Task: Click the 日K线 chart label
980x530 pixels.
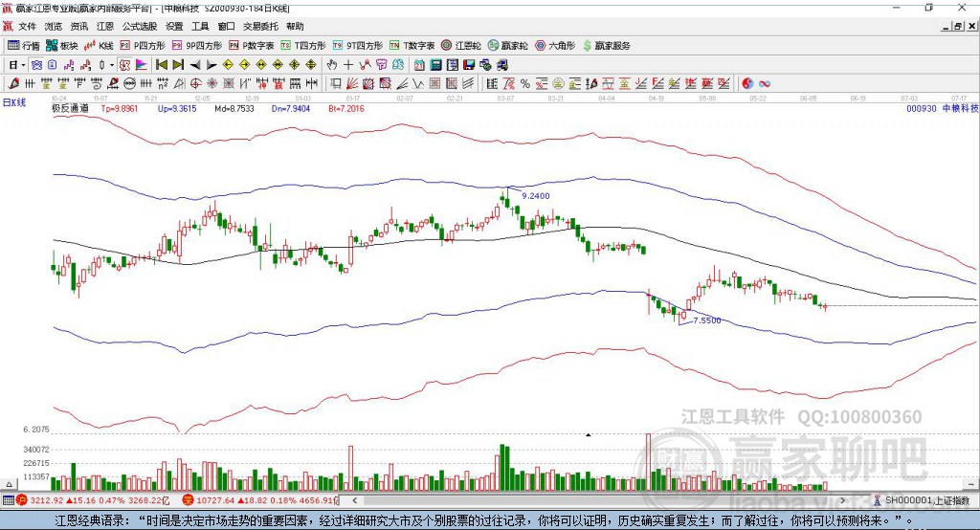Action: point(14,102)
